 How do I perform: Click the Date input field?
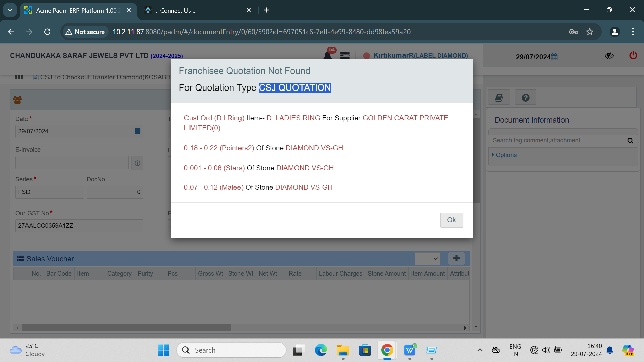point(79,131)
